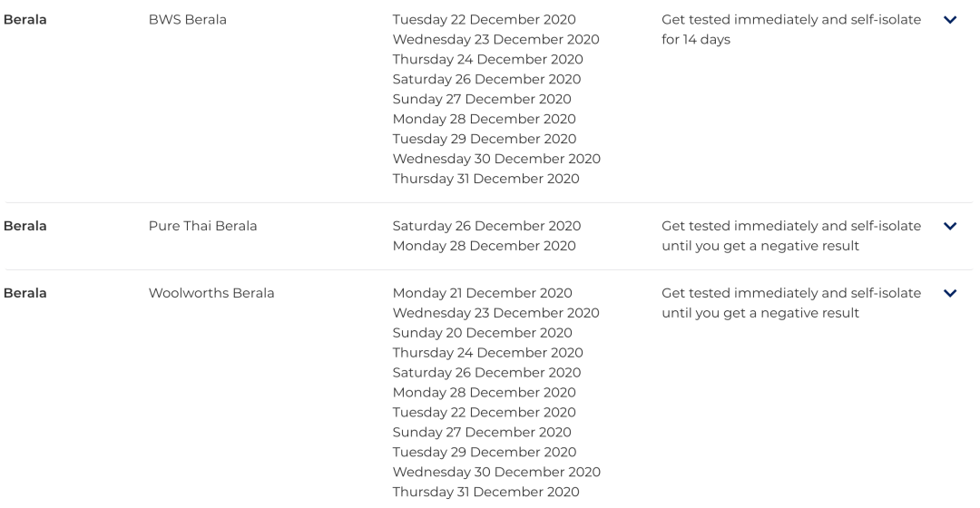The width and height of the screenshot is (980, 508).
Task: Expand the Pure Thai Berala row chevron
Action: click(950, 226)
